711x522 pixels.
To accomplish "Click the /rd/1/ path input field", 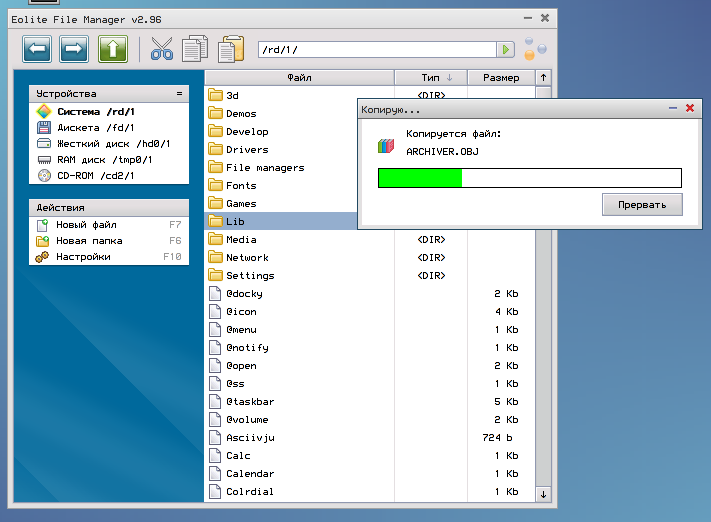I will (x=375, y=49).
